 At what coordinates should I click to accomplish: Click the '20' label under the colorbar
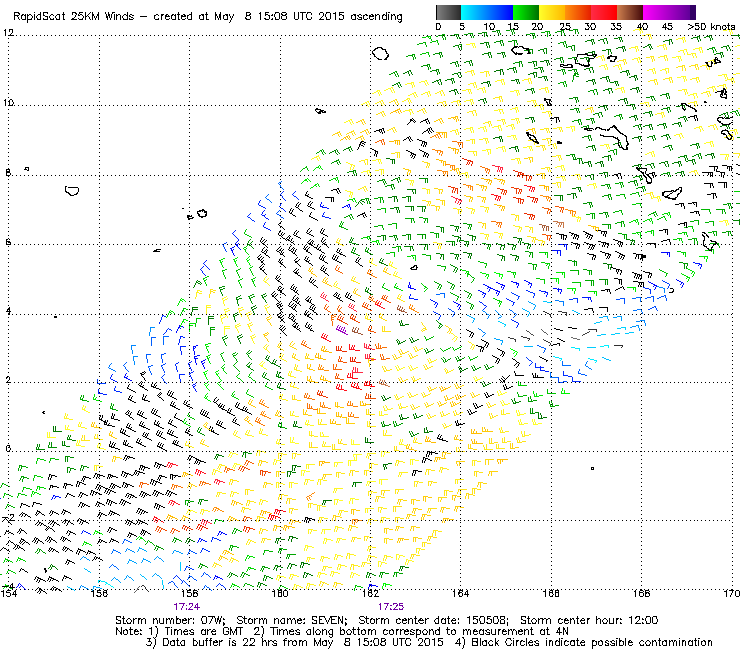point(537,26)
